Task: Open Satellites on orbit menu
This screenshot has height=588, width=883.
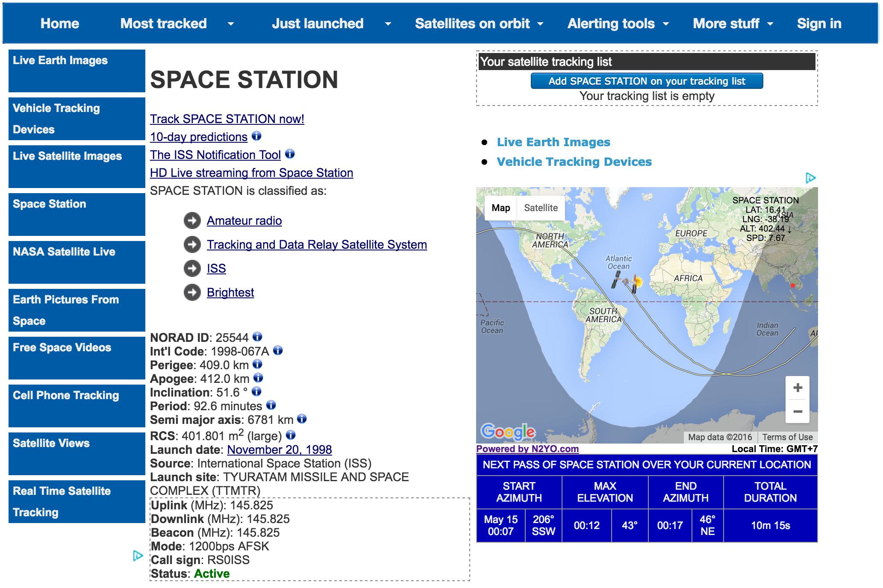Action: [472, 24]
